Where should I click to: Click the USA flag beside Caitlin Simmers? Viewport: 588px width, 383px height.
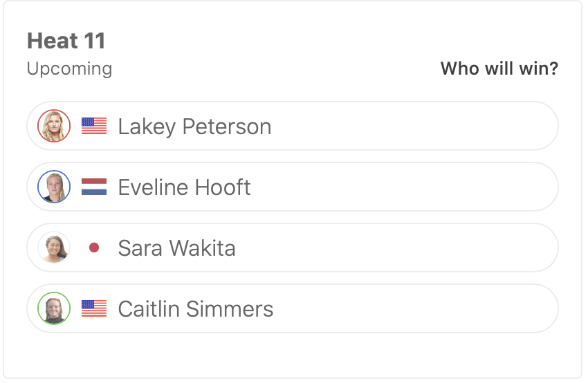[94, 308]
